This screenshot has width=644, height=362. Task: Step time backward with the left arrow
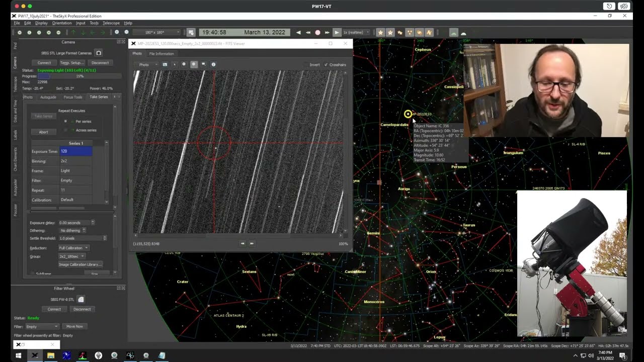pyautogui.click(x=298, y=32)
